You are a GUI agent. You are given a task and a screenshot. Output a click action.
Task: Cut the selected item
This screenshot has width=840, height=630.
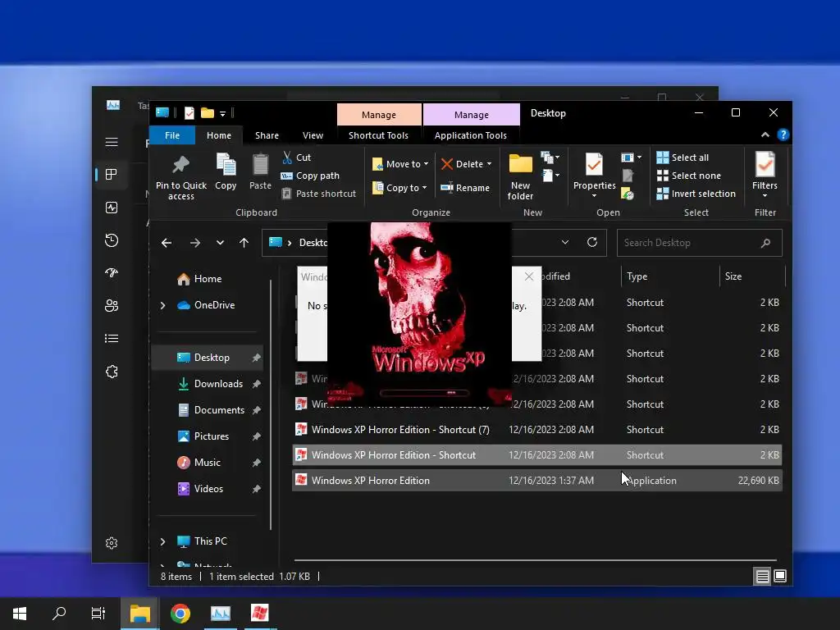[x=296, y=157]
